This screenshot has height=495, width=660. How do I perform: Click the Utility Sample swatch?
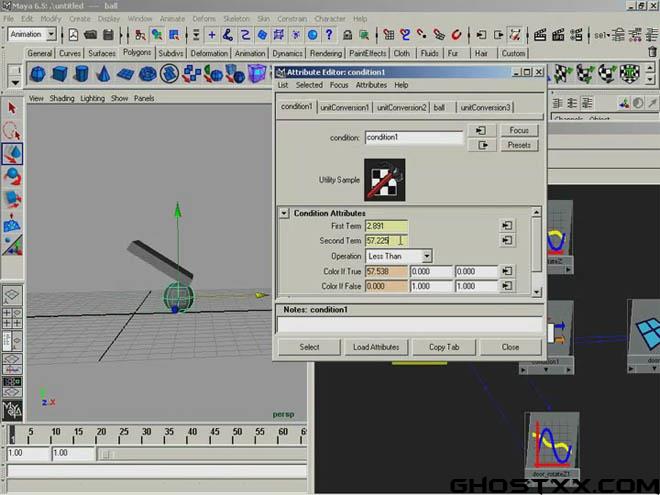coord(385,180)
